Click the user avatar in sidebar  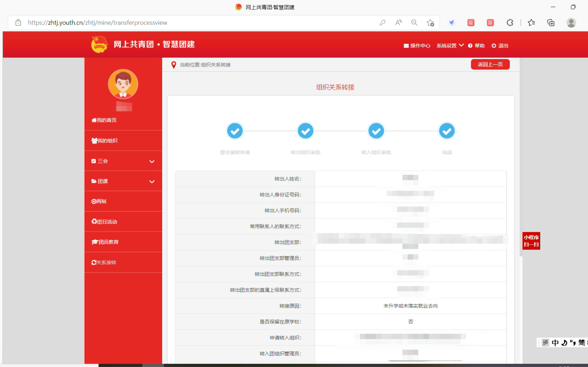click(123, 84)
